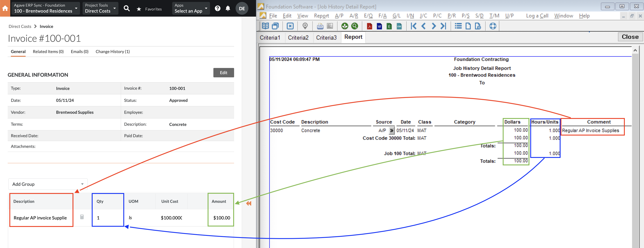
Task: Open the Help menu in Foundation
Action: click(x=584, y=16)
